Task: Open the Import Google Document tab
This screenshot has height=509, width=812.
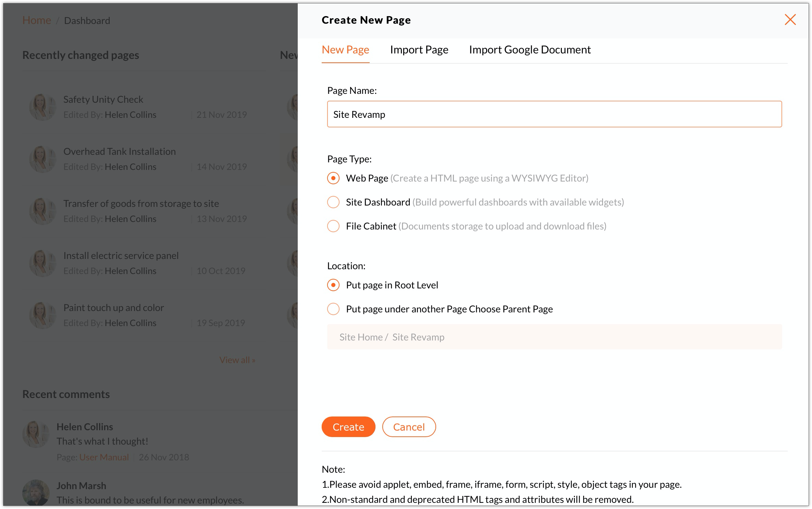Action: pyautogui.click(x=529, y=50)
